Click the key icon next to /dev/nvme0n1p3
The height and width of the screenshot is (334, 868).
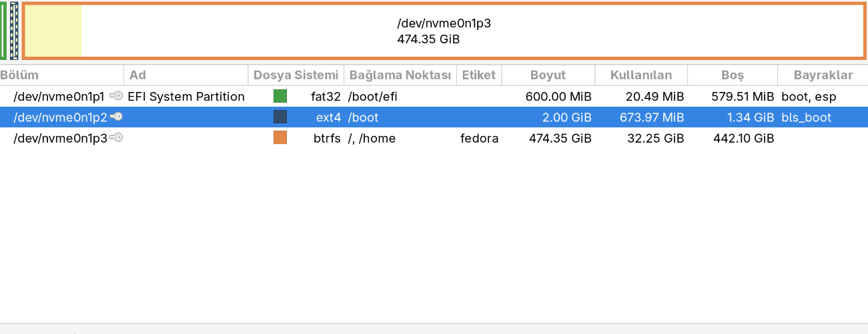tap(116, 138)
